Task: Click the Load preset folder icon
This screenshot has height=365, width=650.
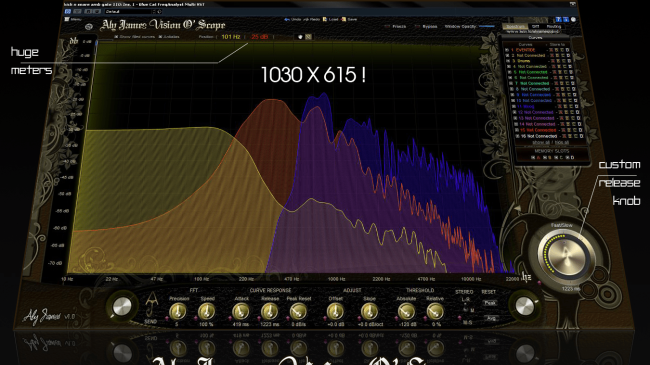Action: pyautogui.click(x=325, y=19)
